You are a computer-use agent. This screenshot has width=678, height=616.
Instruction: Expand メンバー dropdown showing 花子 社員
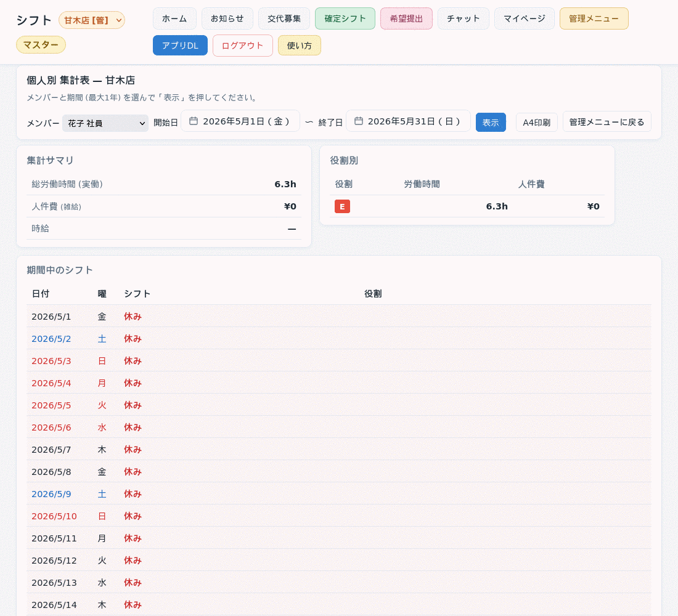(105, 123)
